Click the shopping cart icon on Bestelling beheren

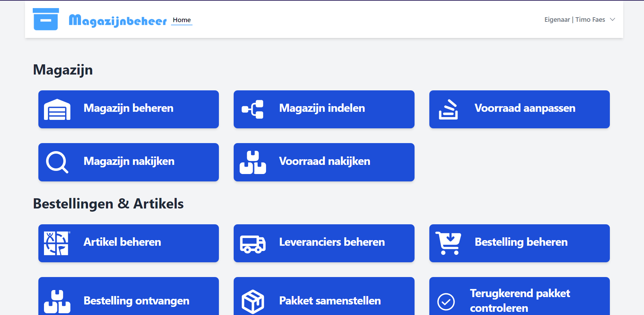(x=448, y=243)
